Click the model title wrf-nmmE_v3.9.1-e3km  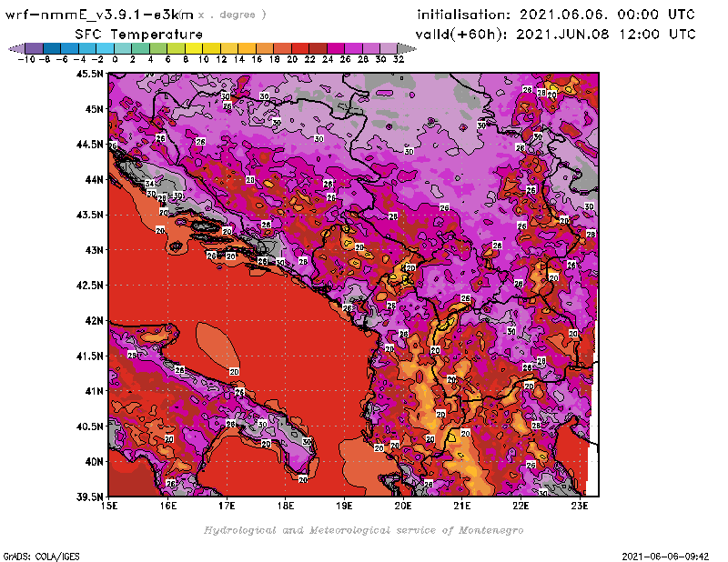pos(99,15)
